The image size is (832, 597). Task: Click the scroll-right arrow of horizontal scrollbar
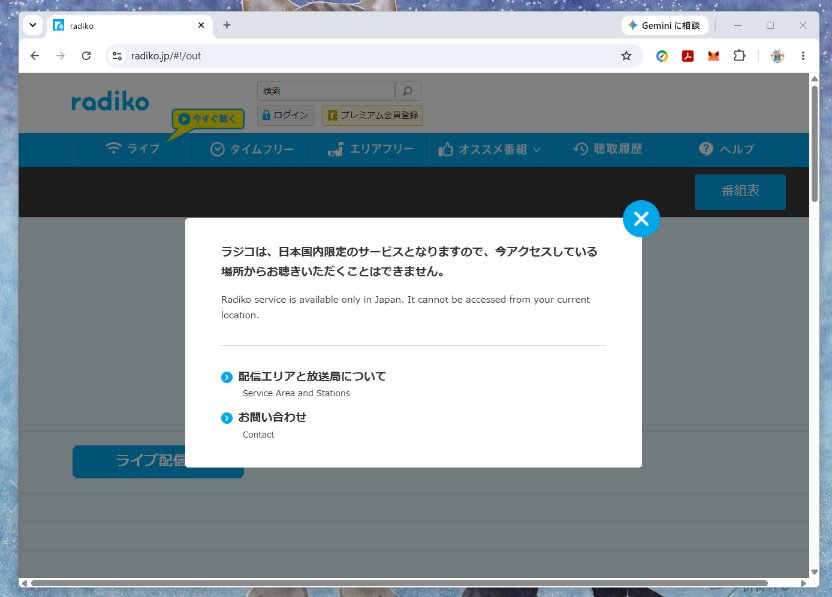click(x=803, y=583)
